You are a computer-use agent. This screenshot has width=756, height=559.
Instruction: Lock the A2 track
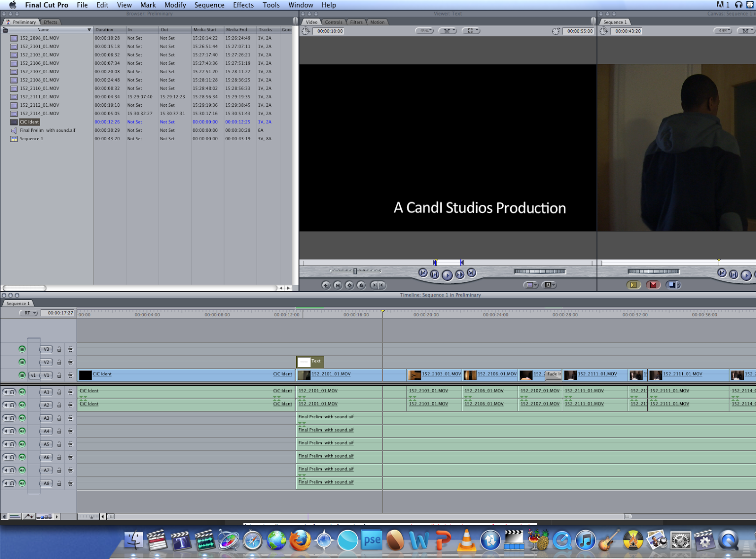pyautogui.click(x=59, y=405)
